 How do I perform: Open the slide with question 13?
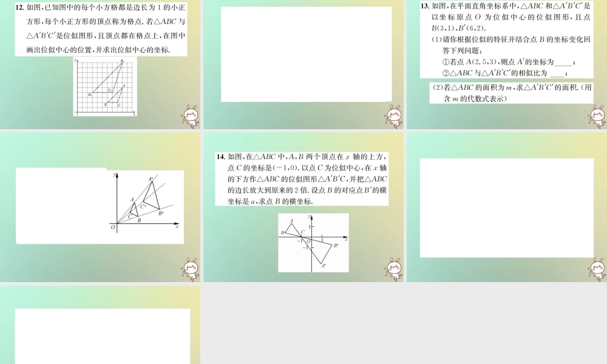[x=507, y=64]
